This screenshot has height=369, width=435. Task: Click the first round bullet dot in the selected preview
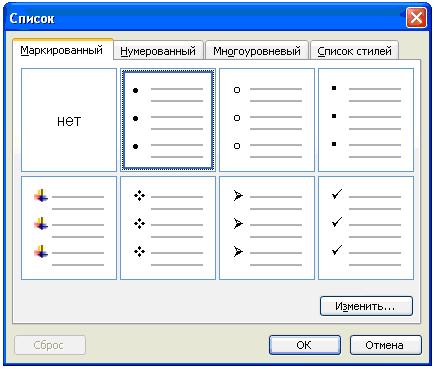pyautogui.click(x=135, y=90)
